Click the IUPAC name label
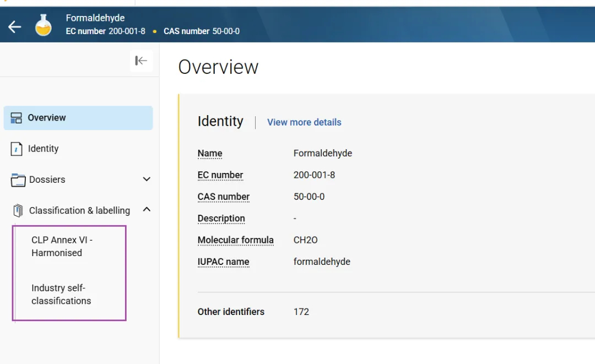This screenshot has width=595, height=364. (223, 262)
